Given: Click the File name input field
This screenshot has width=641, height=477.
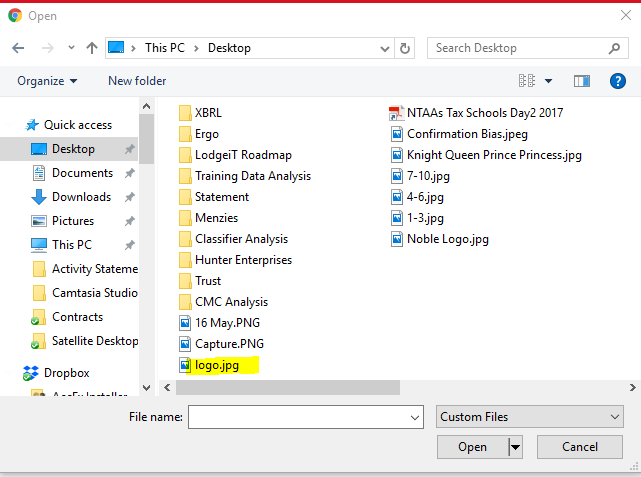Looking at the screenshot, I should (x=305, y=417).
